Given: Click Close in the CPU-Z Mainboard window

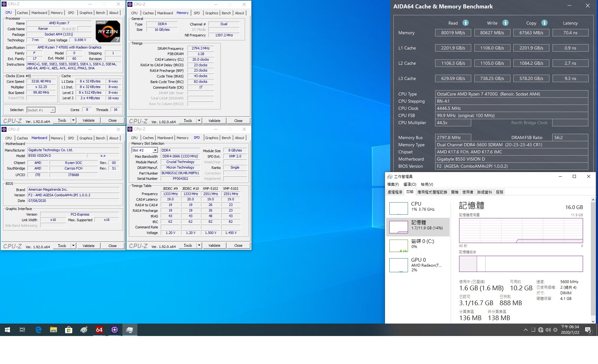Looking at the screenshot, I should point(112,245).
